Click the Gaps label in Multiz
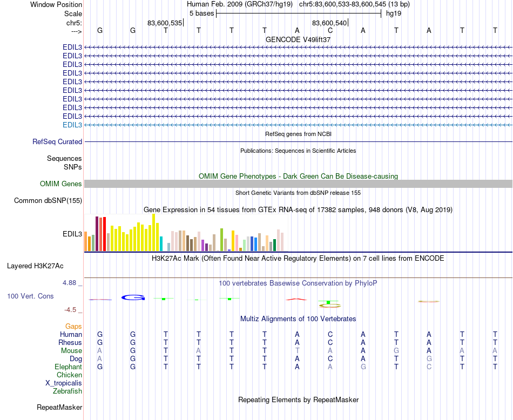Screen dimensions: 513x420 73,326
